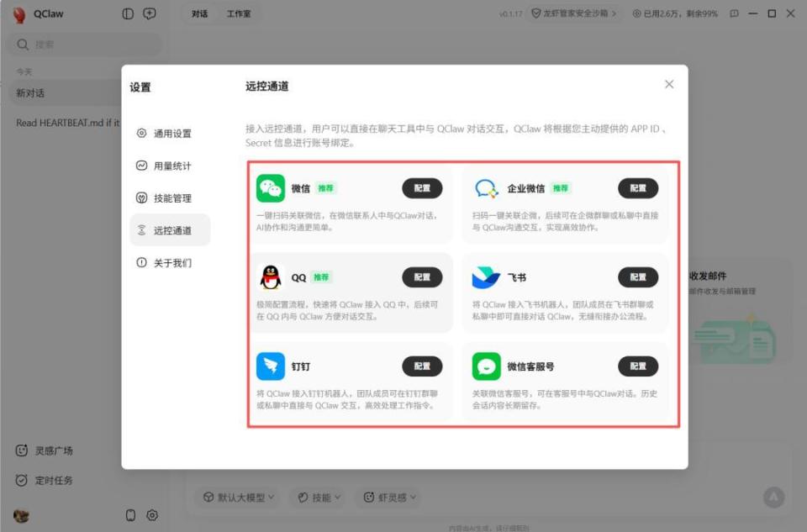Select the WeChat green icon in channel list
Viewport: 807px width, 532px height.
(x=269, y=188)
